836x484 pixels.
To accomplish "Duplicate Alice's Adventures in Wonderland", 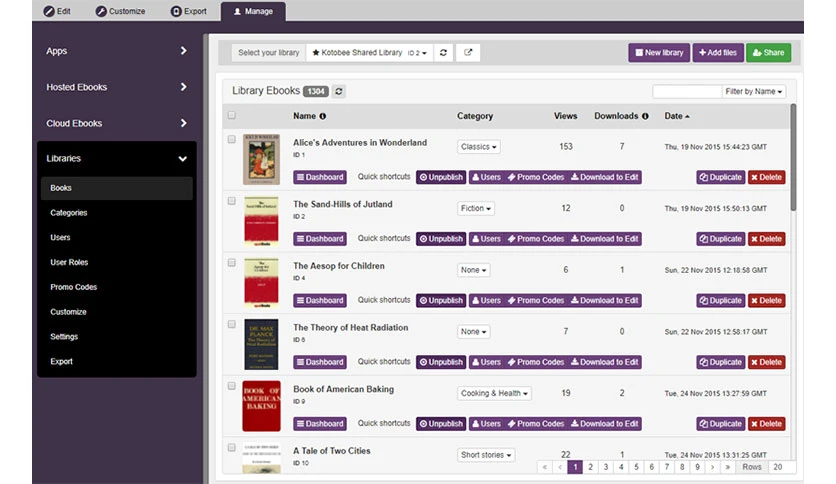I will [x=720, y=177].
